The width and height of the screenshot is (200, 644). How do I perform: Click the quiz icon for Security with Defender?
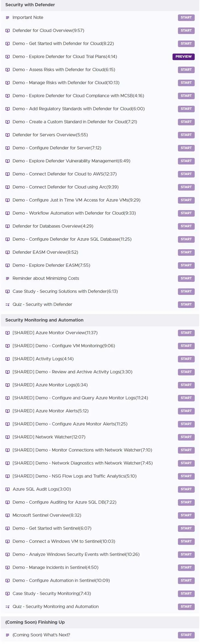pyautogui.click(x=7, y=305)
